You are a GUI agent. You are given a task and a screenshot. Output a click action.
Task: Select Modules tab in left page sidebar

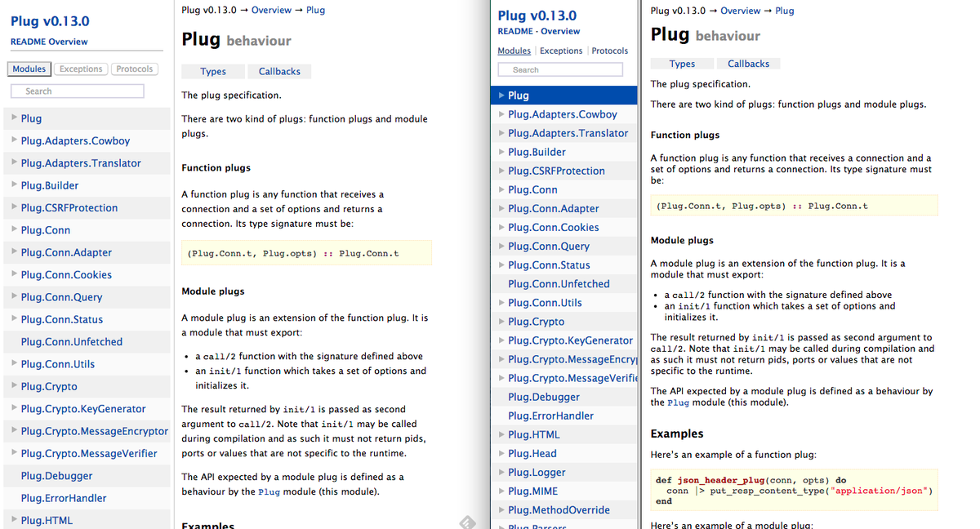click(x=29, y=69)
